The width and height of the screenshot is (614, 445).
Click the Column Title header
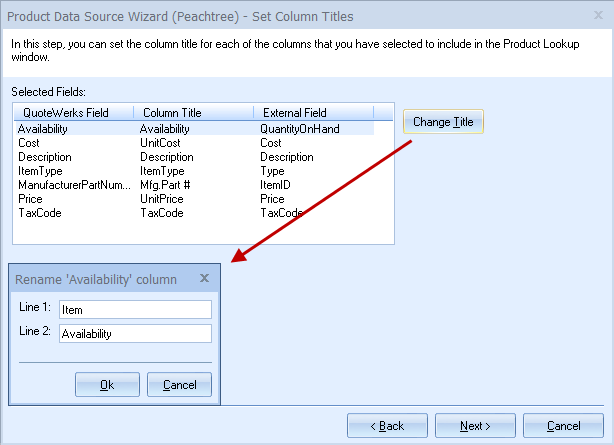click(x=193, y=113)
